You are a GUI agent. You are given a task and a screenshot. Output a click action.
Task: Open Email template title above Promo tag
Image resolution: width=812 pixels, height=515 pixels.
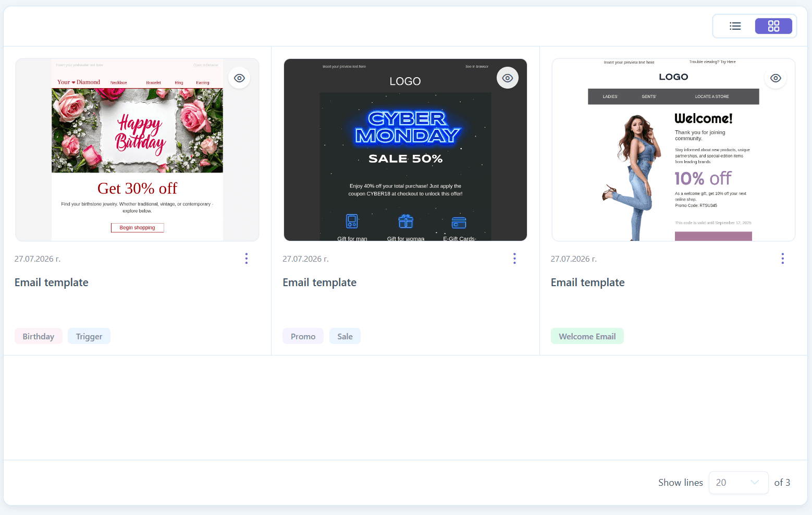pyautogui.click(x=319, y=283)
